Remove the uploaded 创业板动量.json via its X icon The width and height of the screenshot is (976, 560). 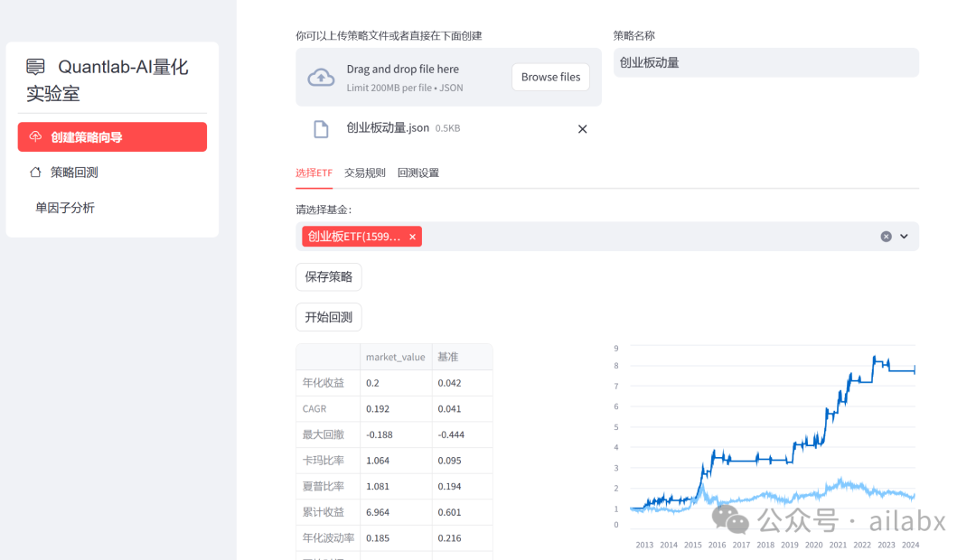582,128
